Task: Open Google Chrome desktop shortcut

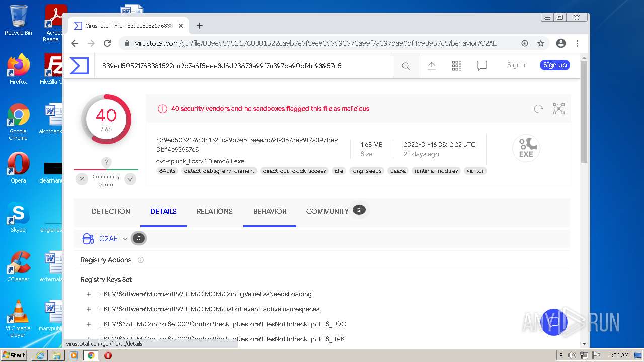Action: pos(18,122)
